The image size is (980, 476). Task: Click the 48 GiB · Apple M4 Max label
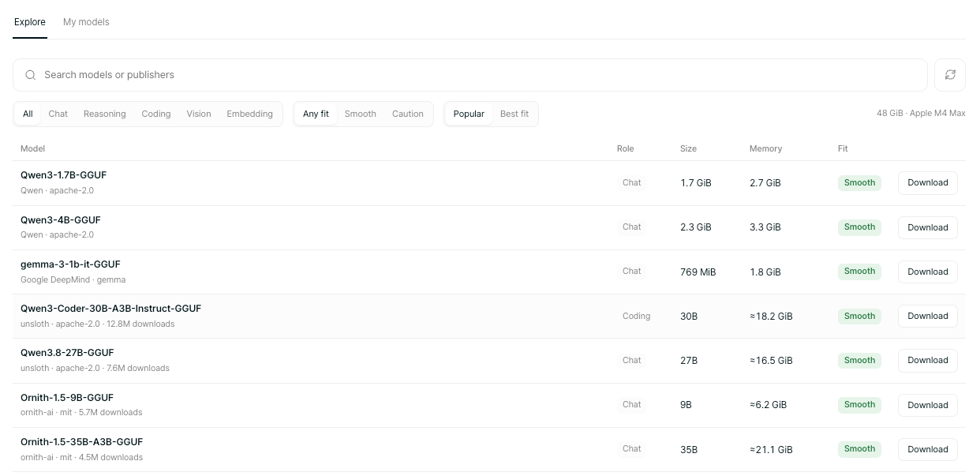(921, 114)
